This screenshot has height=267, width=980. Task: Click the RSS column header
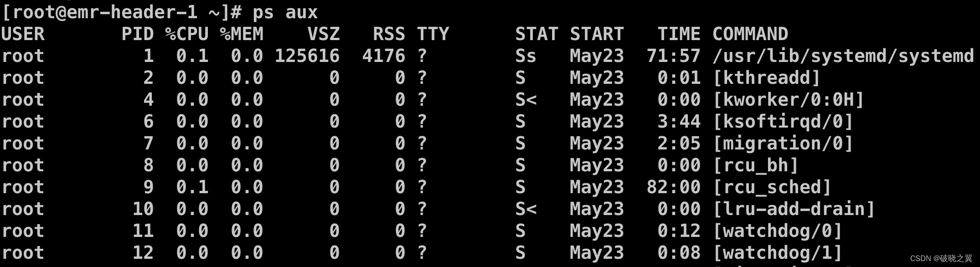[388, 34]
